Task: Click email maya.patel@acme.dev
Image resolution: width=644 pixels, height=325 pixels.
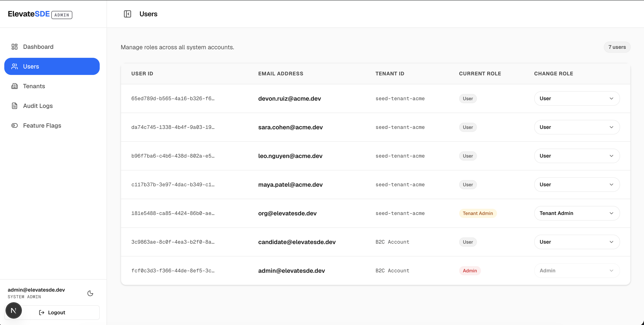Action: [290, 185]
